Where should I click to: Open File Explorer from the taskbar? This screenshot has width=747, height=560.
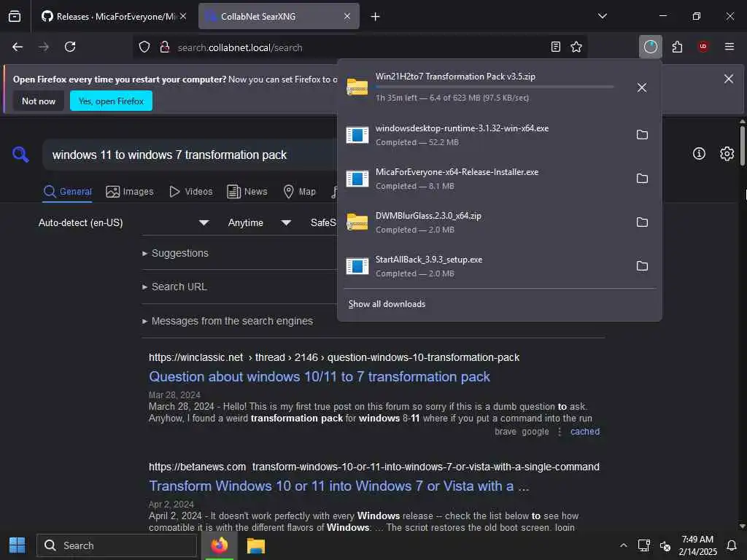pos(256,545)
